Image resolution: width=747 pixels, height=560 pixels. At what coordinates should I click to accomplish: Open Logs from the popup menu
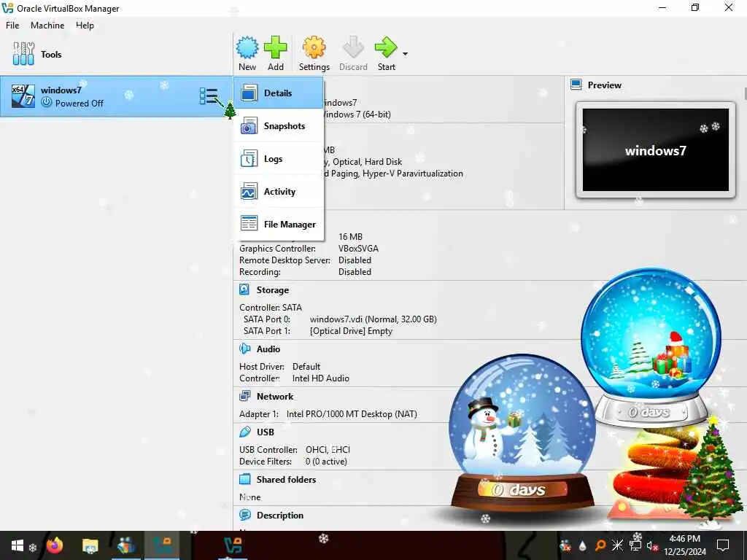click(x=279, y=159)
